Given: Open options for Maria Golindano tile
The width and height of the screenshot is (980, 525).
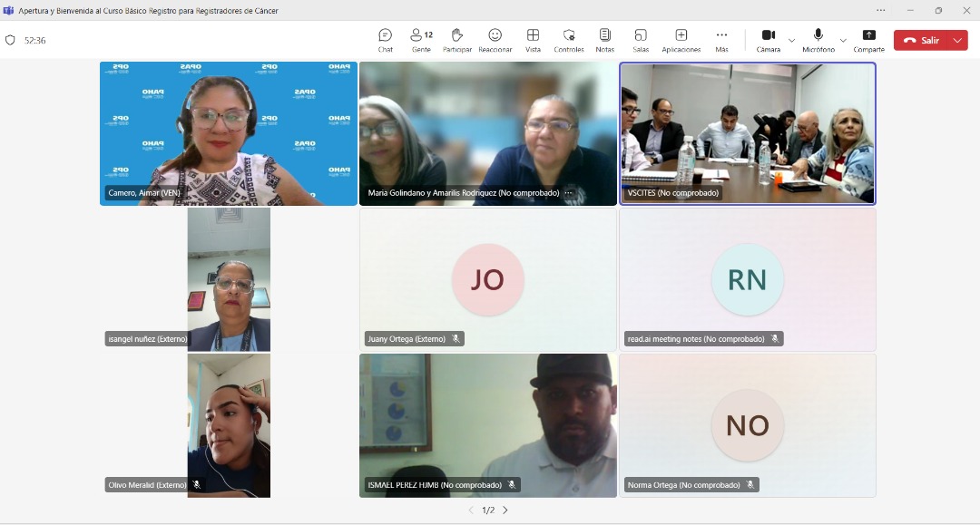Looking at the screenshot, I should click(x=569, y=193).
